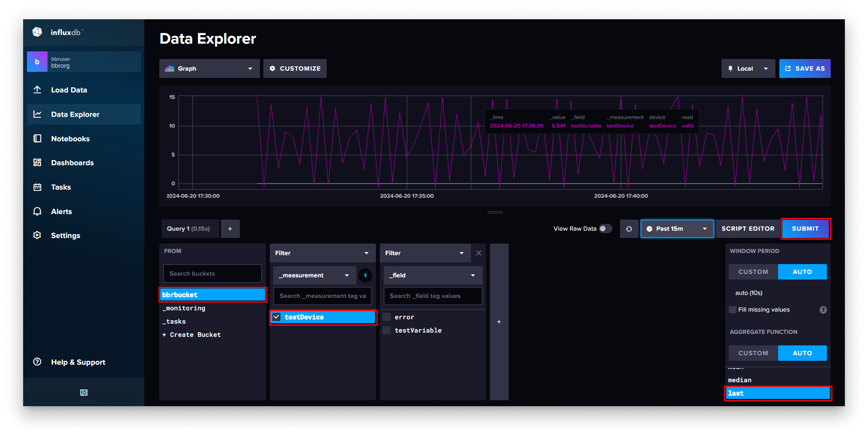Viewport: 868px width, 434px height.
Task: Click the refresh query icon
Action: (x=629, y=229)
